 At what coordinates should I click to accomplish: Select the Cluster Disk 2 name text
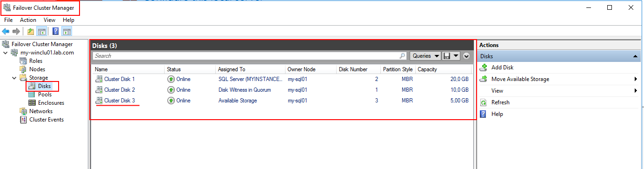pyautogui.click(x=120, y=90)
